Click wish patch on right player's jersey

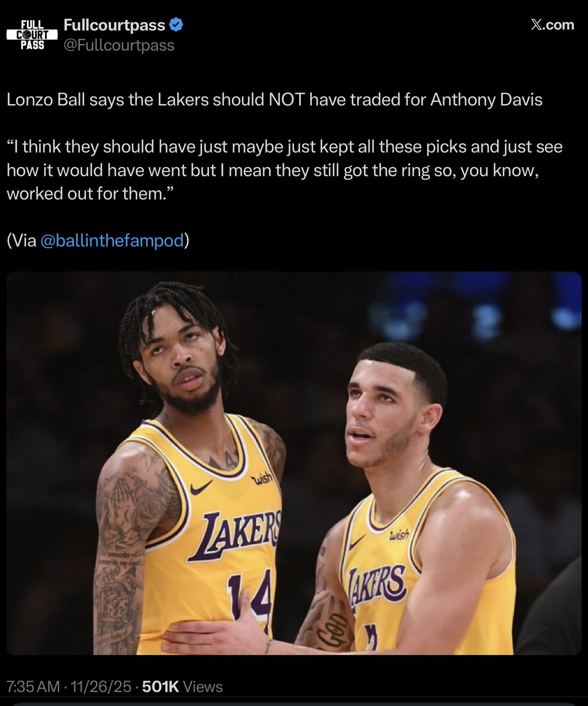(x=399, y=535)
